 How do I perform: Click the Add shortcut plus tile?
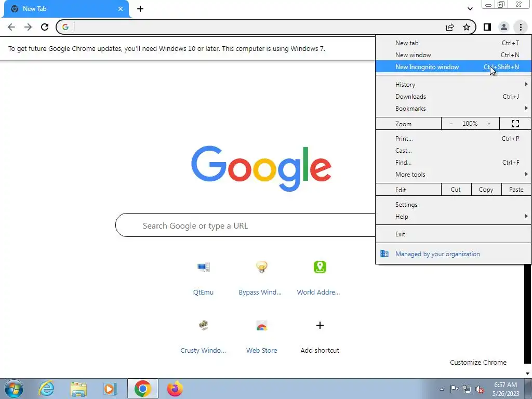point(320,336)
